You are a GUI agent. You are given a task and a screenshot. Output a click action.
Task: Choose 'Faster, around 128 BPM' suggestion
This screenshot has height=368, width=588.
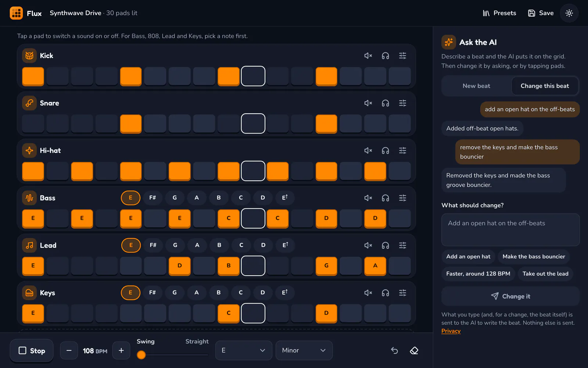(x=478, y=274)
